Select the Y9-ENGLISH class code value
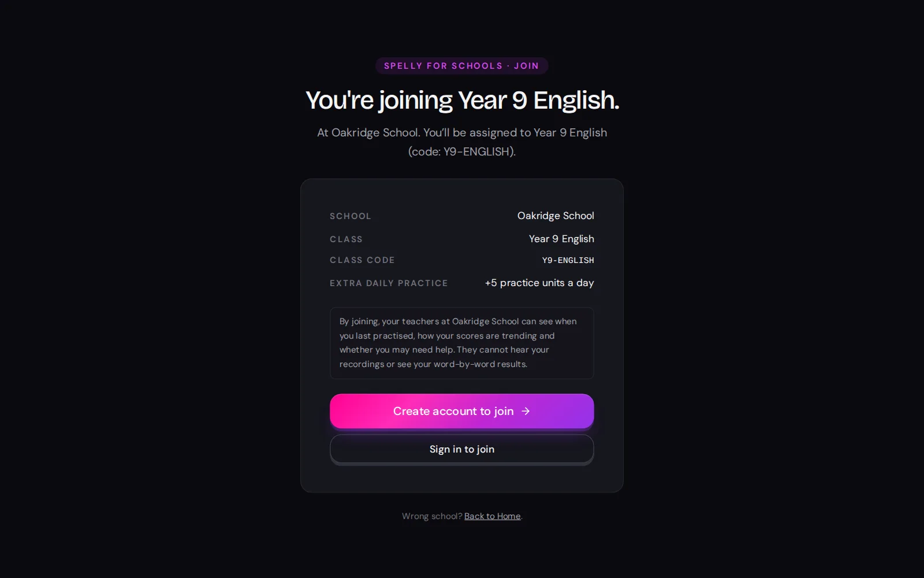924x578 pixels. click(x=568, y=260)
